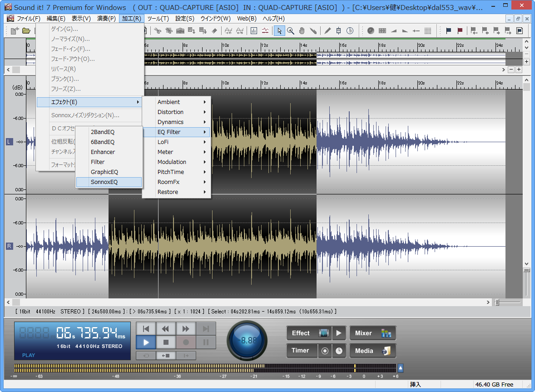Click the "46.40 GB Free" status text
This screenshot has width=535, height=392.
click(494, 384)
